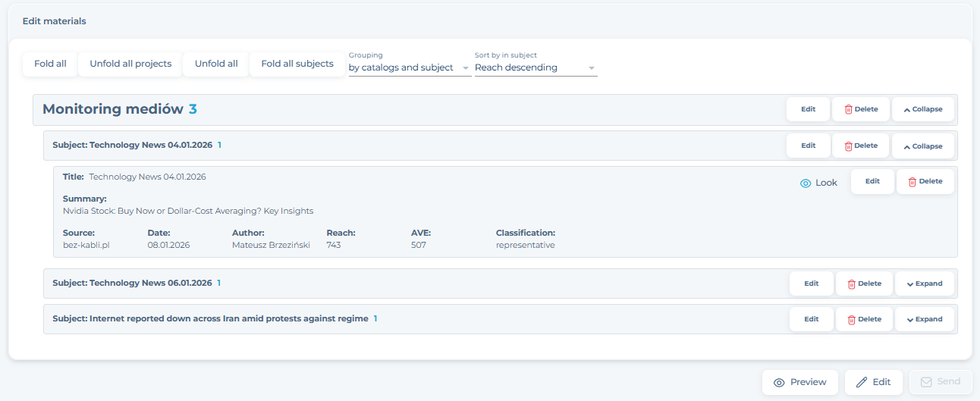Image resolution: width=980 pixels, height=401 pixels.
Task: Click the Preview eye icon button
Action: (x=799, y=382)
